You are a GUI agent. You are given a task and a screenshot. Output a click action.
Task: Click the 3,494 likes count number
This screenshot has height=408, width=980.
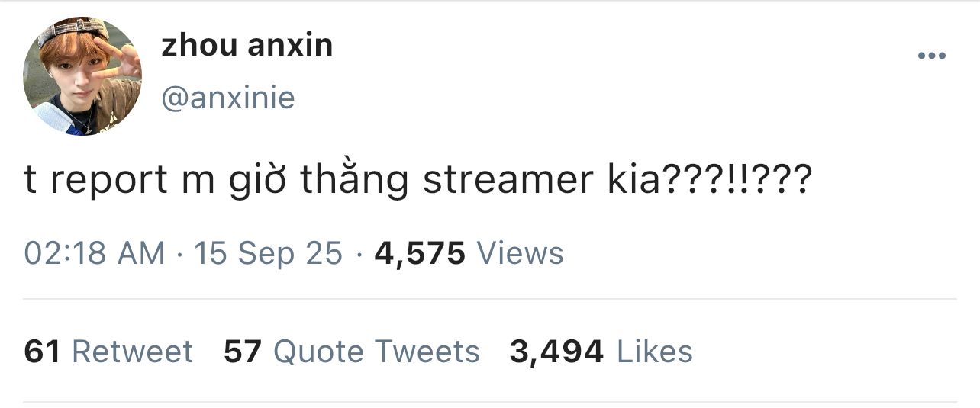click(x=556, y=352)
